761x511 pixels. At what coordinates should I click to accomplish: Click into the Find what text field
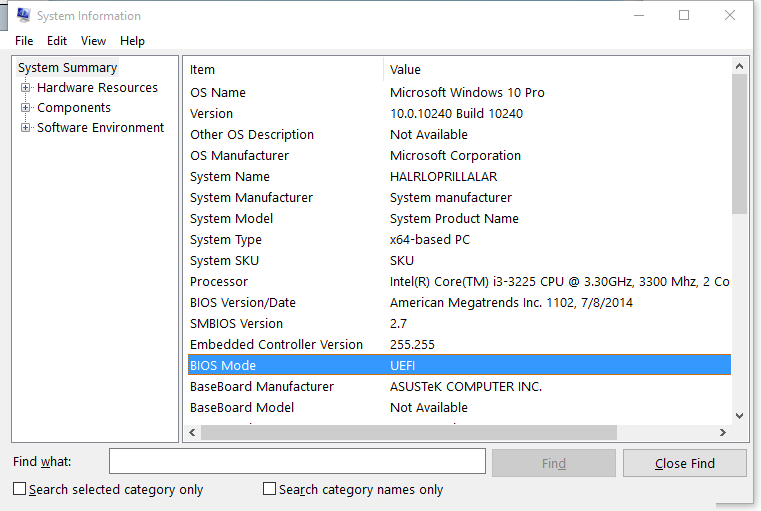point(297,462)
